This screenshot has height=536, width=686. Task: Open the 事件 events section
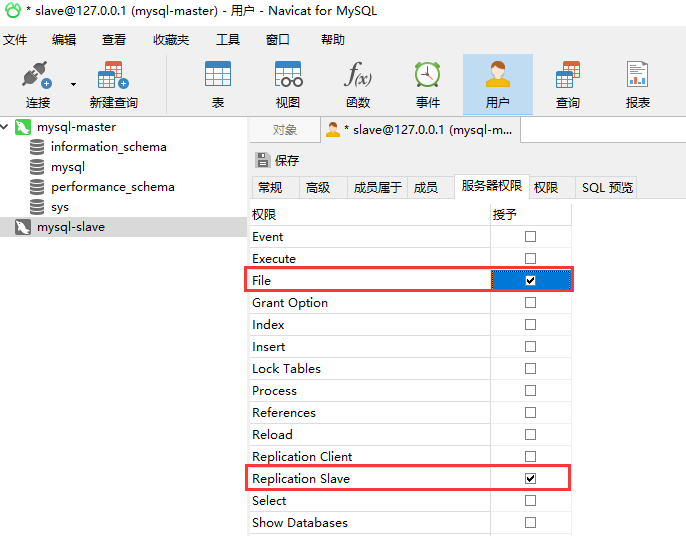point(428,85)
